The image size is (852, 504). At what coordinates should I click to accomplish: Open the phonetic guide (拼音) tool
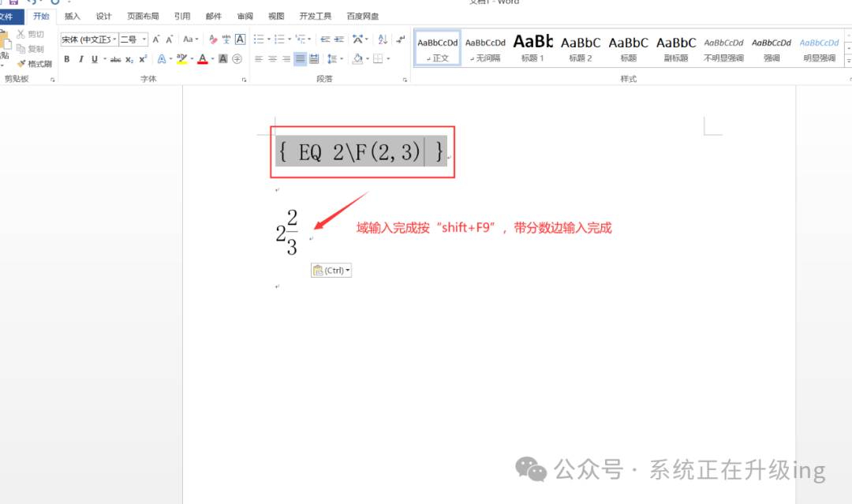point(226,39)
